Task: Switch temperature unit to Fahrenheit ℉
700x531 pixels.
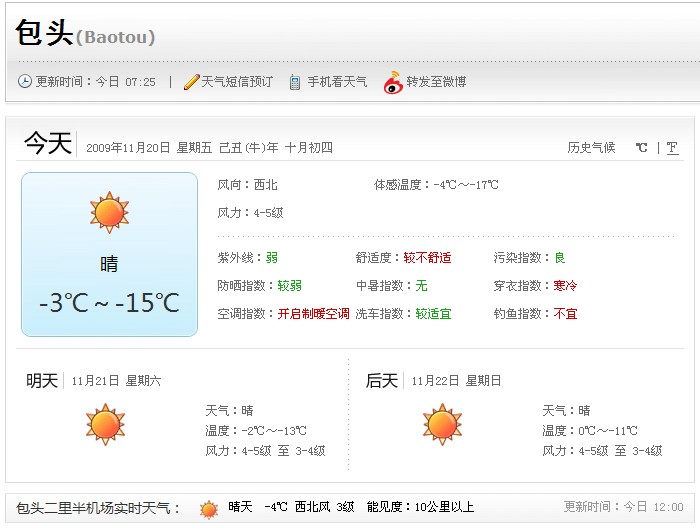Action: pyautogui.click(x=672, y=148)
